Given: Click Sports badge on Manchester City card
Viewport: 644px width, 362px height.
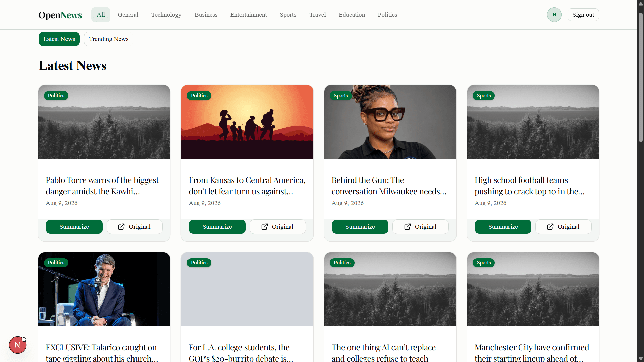Looking at the screenshot, I should 484,263.
